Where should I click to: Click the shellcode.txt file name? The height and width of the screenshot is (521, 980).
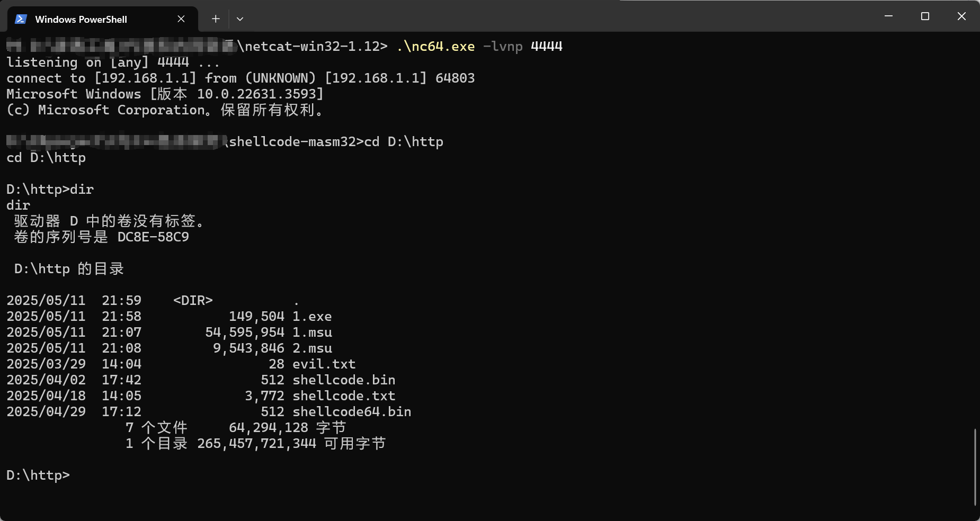pos(344,396)
